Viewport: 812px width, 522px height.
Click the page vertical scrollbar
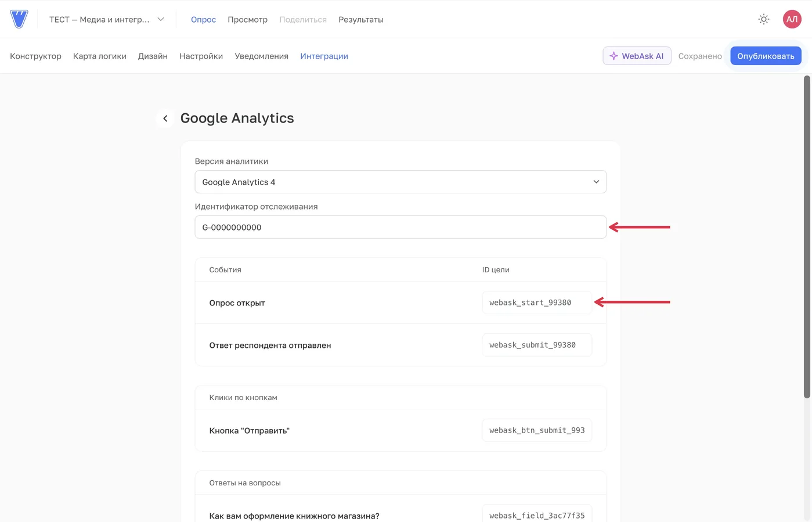tap(807, 236)
